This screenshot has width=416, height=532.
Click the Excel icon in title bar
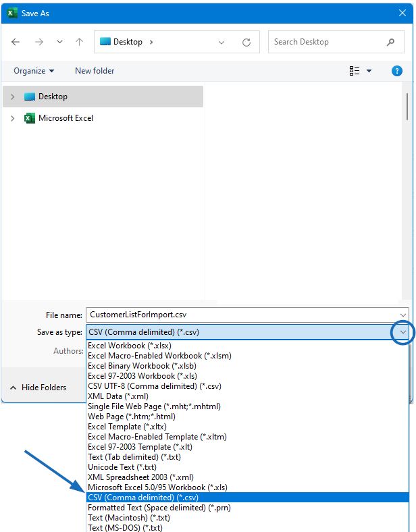coord(12,13)
